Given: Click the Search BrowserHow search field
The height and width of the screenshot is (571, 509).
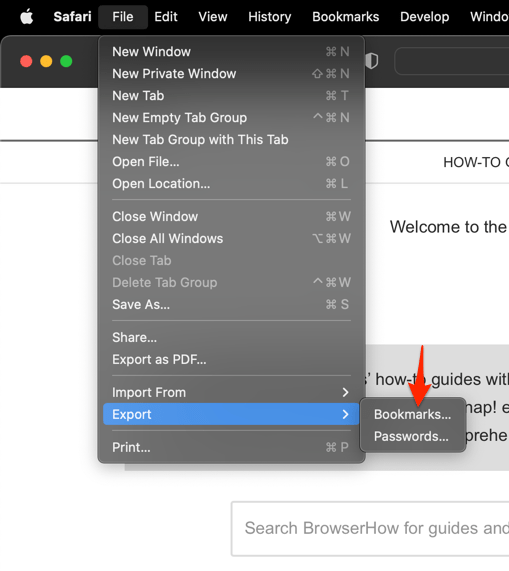Looking at the screenshot, I should coord(370,528).
